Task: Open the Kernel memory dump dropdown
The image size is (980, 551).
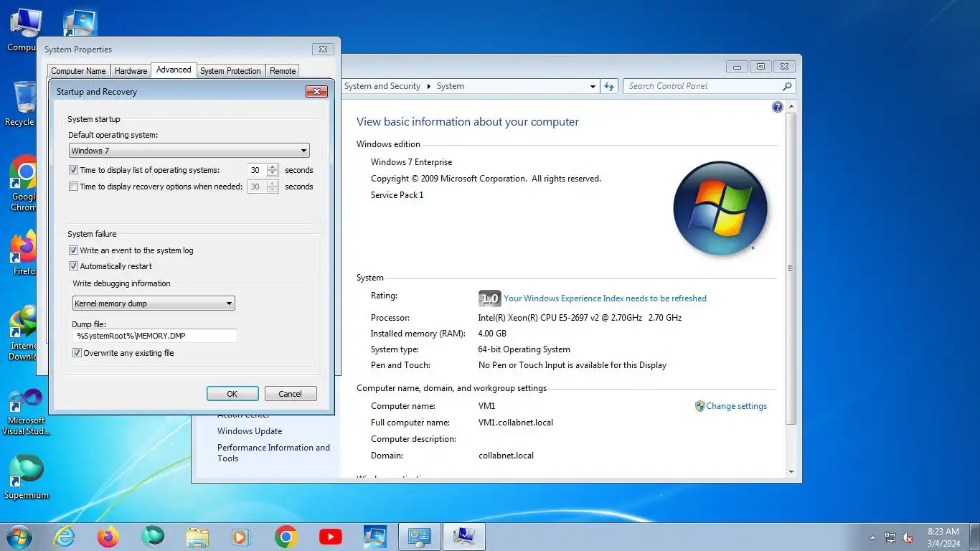Action: [154, 303]
